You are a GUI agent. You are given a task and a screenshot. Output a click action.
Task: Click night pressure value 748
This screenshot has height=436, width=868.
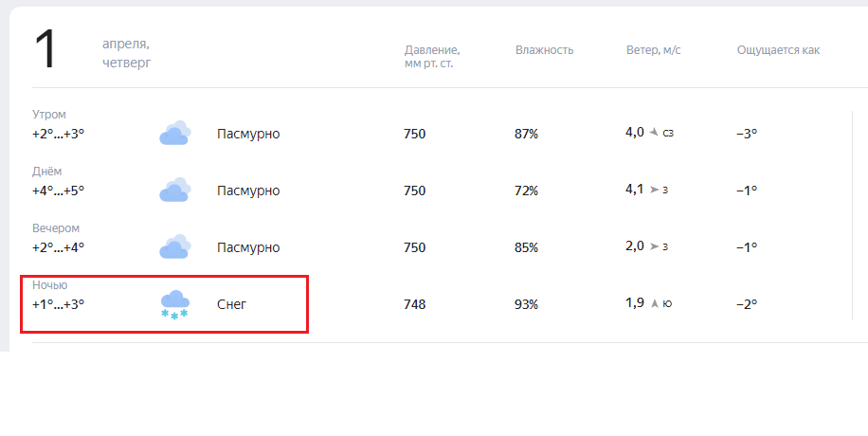(x=415, y=304)
